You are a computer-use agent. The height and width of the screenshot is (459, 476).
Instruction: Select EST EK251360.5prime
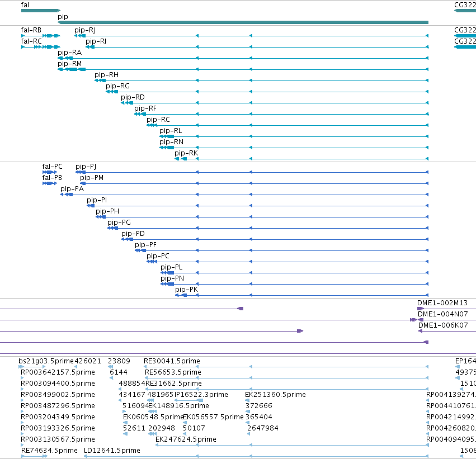coord(275,395)
